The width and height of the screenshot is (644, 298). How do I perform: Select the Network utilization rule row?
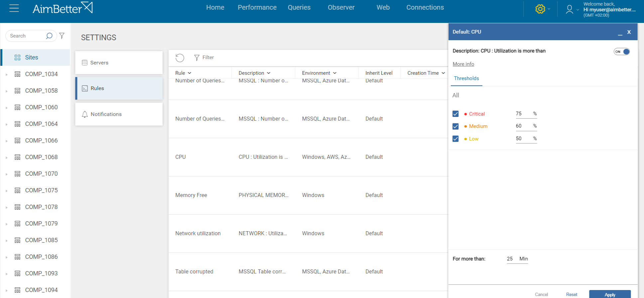pyautogui.click(x=308, y=234)
